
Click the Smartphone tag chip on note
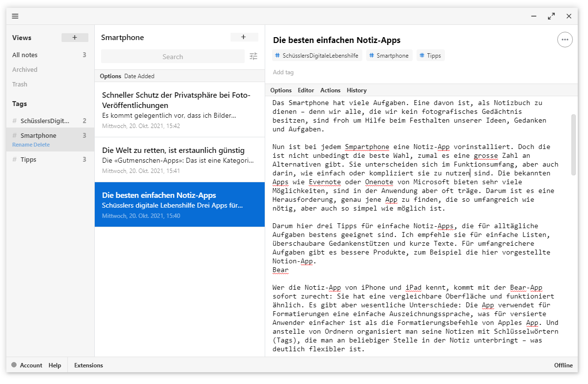(389, 56)
